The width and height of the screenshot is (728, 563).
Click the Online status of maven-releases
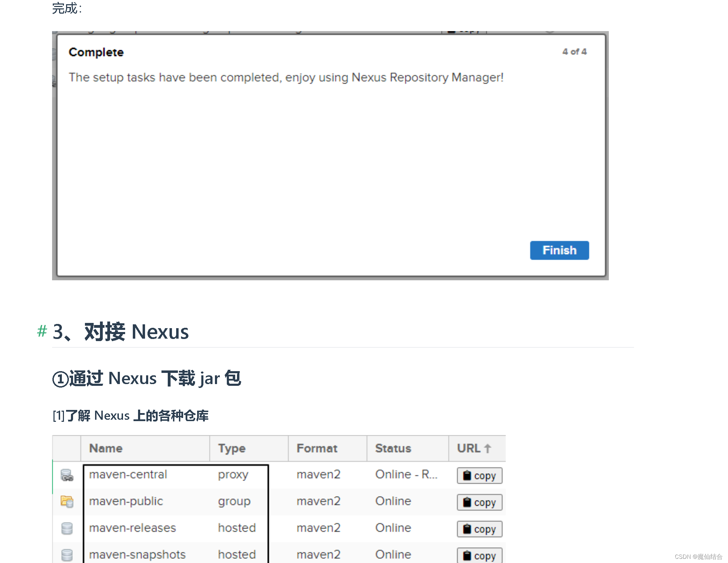click(393, 528)
